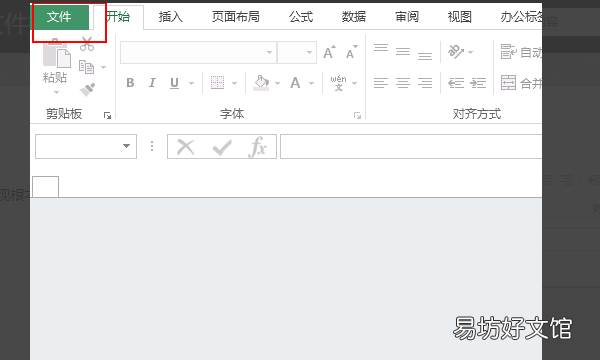The width and height of the screenshot is (600, 360).
Task: Click the formula bar Enter checkmark
Action: coord(222,147)
